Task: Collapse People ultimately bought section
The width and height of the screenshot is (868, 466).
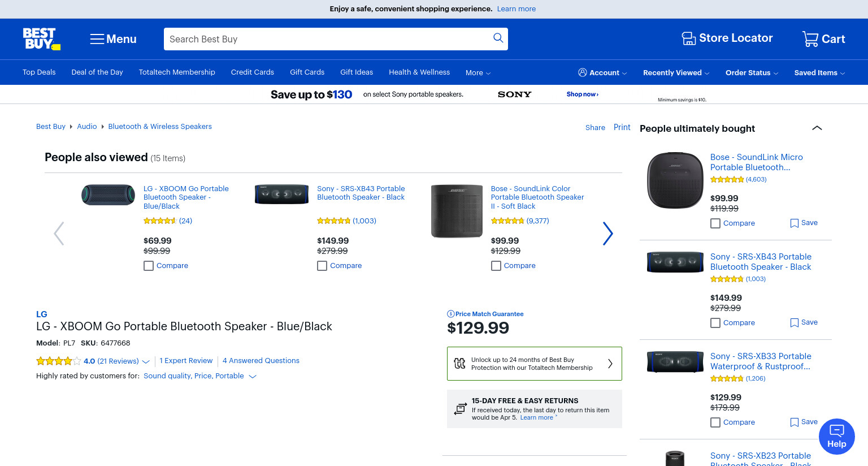Action: coord(817,128)
